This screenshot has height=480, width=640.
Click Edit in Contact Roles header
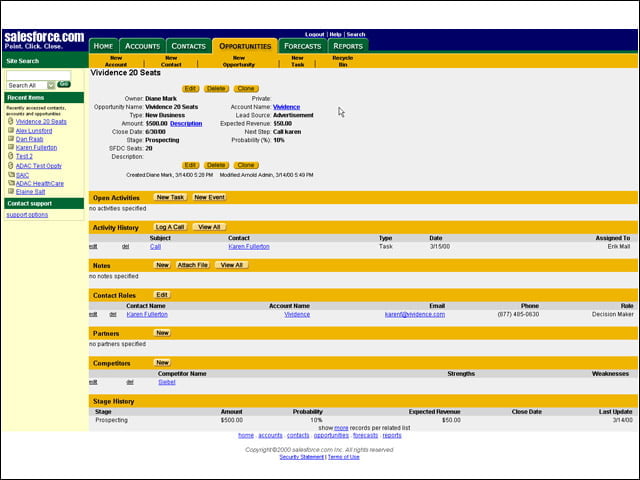pyautogui.click(x=162, y=295)
